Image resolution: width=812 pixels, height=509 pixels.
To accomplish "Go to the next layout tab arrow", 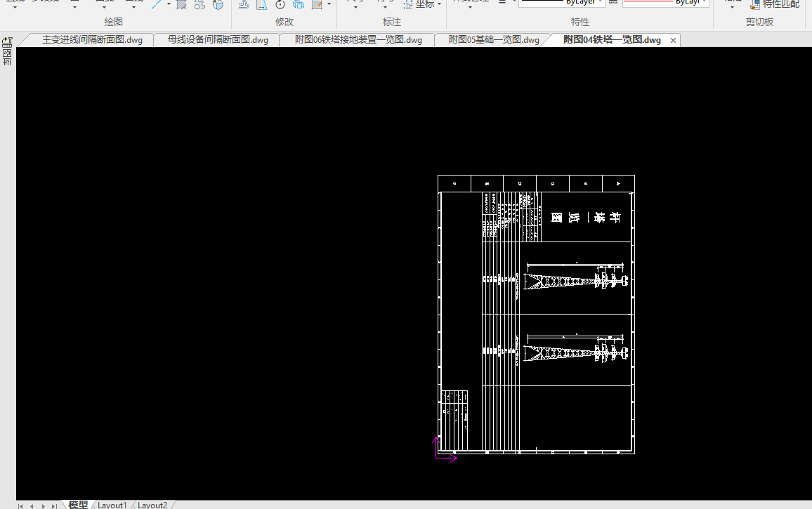I will (43, 506).
